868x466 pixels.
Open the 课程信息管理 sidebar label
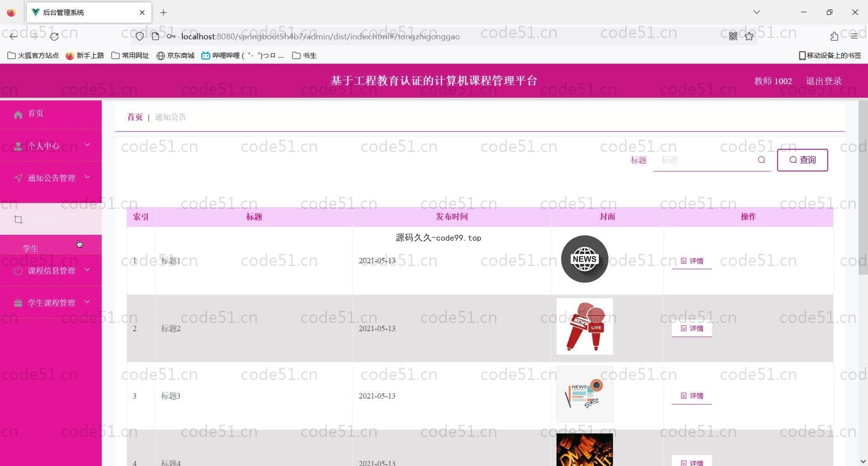52,271
